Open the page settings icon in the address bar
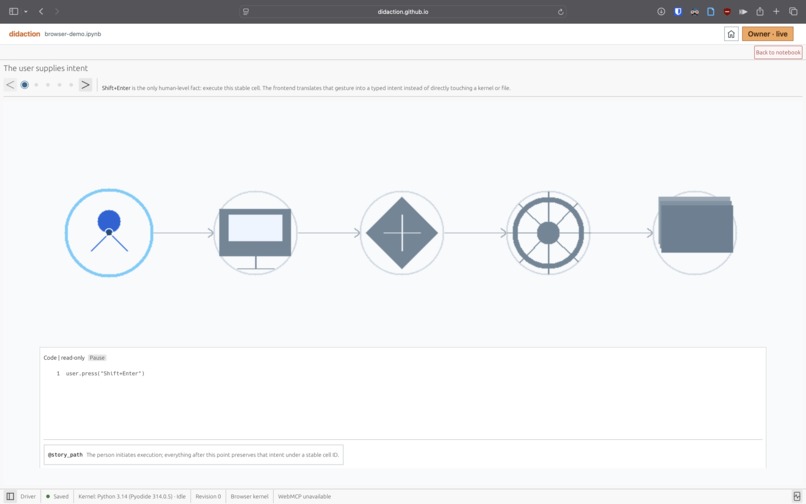The image size is (806, 504). pos(246,12)
